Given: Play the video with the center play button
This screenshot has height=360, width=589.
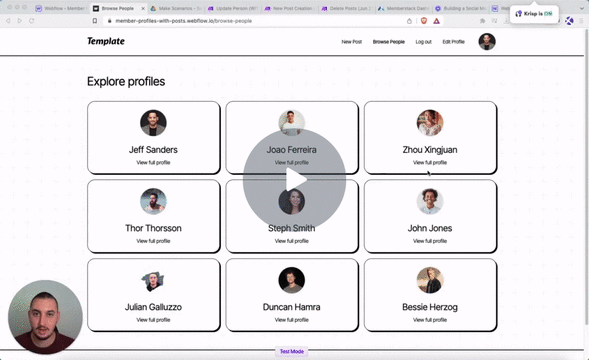Looking at the screenshot, I should coord(294,180).
